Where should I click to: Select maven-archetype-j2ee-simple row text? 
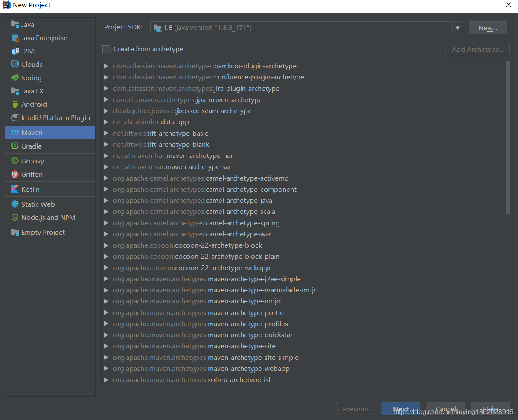pos(207,279)
